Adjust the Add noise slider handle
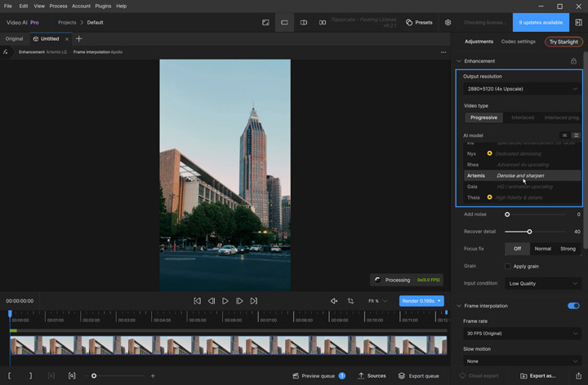 coord(507,215)
